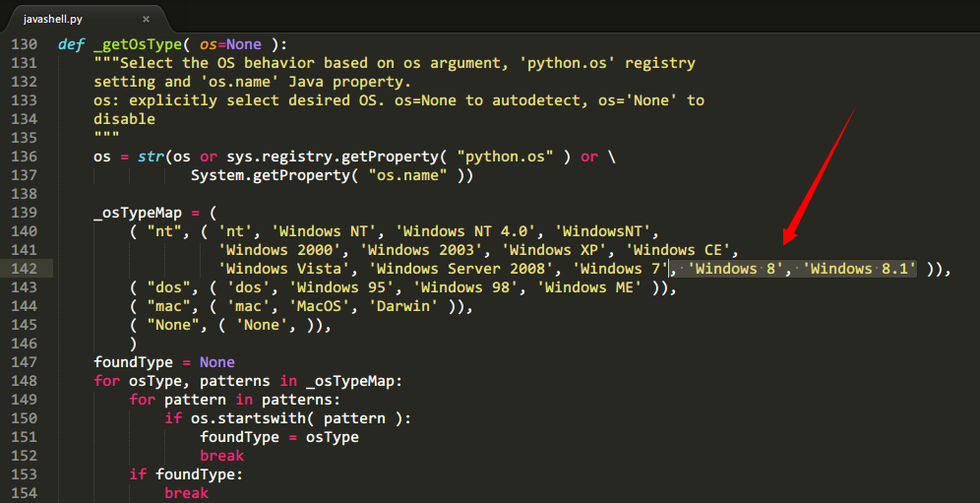Click the 'Windows 95' string
The image size is (980, 503).
[x=341, y=287]
